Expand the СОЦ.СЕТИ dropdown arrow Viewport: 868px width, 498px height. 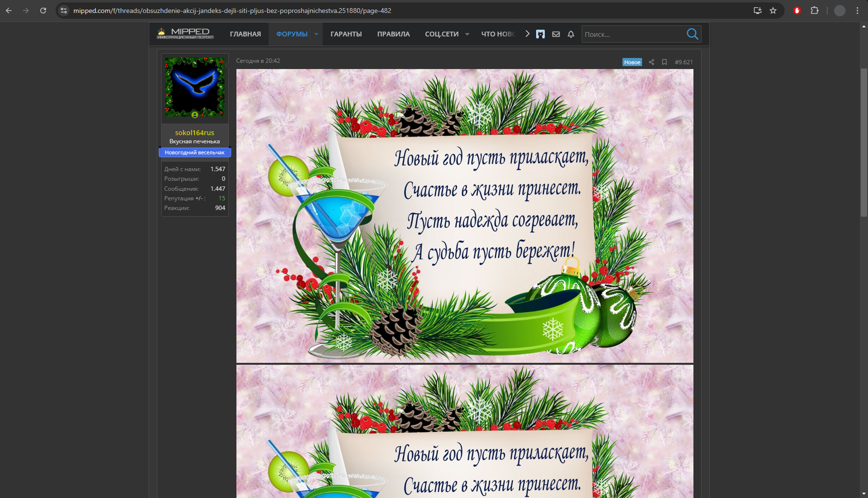point(467,34)
